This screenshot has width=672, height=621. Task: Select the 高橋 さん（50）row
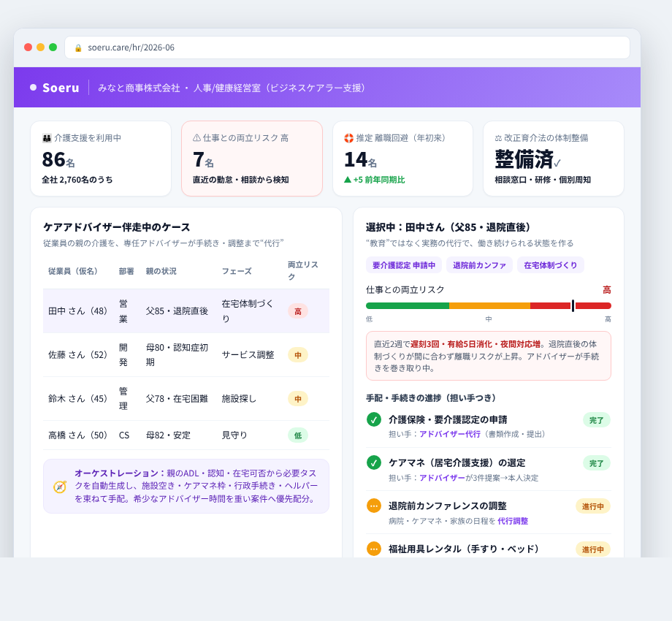[x=186, y=435]
